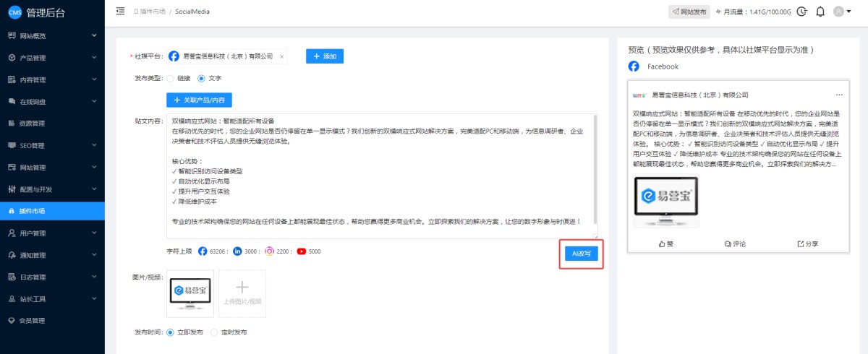Select 立即发布 radio option
Viewport: 868px width, 354px height.
coord(171,332)
